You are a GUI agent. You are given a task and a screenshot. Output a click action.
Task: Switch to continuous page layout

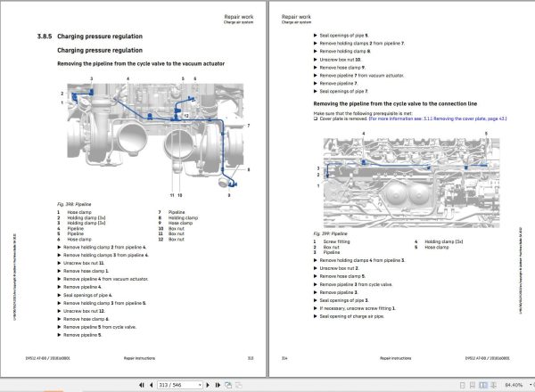[x=473, y=385]
